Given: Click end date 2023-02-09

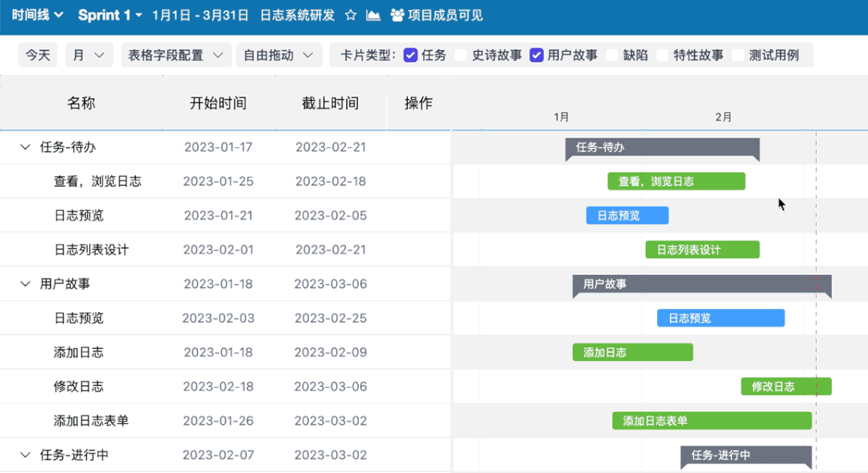Looking at the screenshot, I should point(331,352).
